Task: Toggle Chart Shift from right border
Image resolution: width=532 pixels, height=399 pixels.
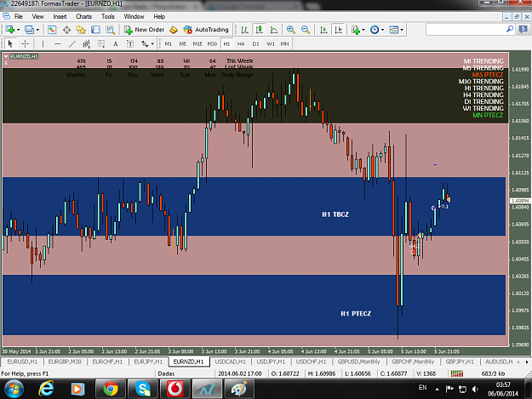Action: 338,30
